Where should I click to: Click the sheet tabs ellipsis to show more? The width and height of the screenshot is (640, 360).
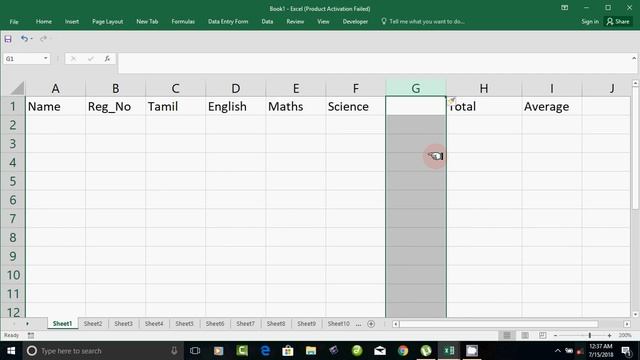coord(358,324)
